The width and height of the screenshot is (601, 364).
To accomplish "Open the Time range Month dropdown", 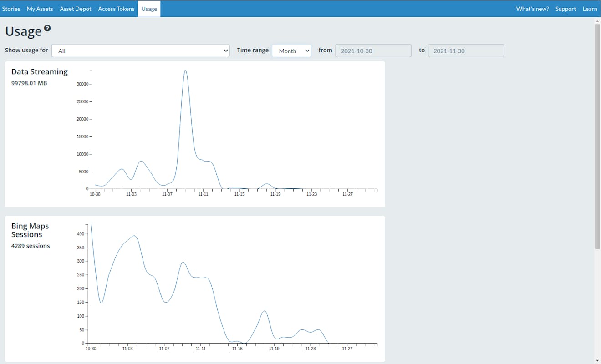I will click(291, 51).
